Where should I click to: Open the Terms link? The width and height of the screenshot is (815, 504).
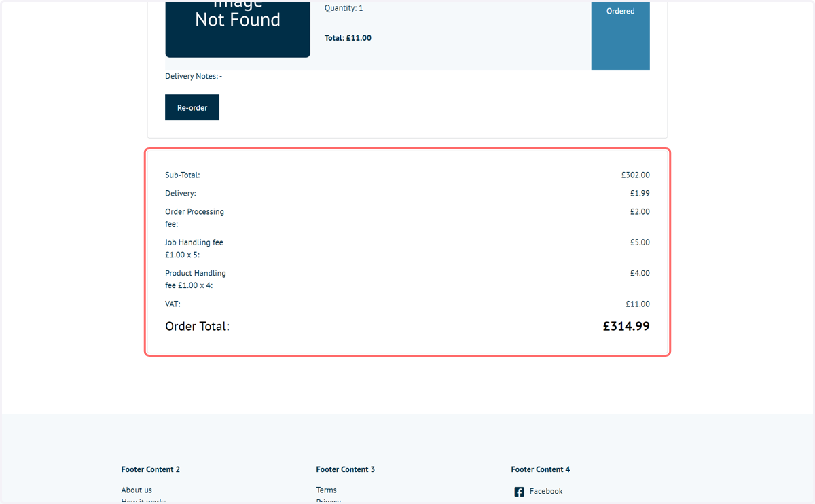[326, 490]
